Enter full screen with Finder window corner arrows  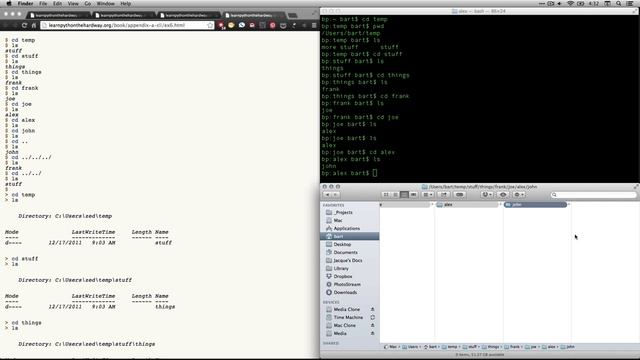636,187
